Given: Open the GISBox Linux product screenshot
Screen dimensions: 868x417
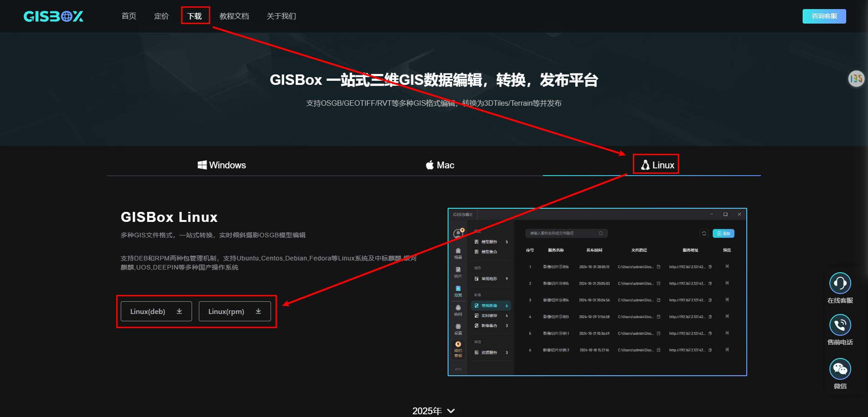Looking at the screenshot, I should pyautogui.click(x=597, y=292).
